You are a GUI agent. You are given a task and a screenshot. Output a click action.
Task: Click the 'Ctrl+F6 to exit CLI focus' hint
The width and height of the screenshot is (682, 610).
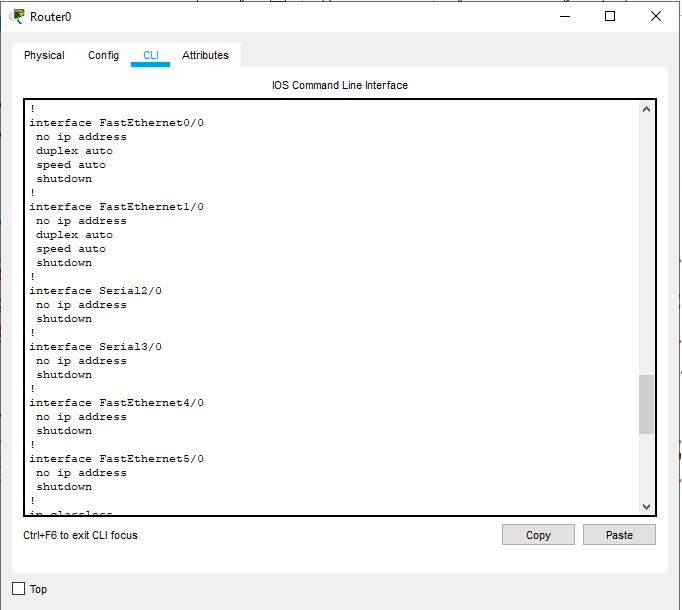80,535
